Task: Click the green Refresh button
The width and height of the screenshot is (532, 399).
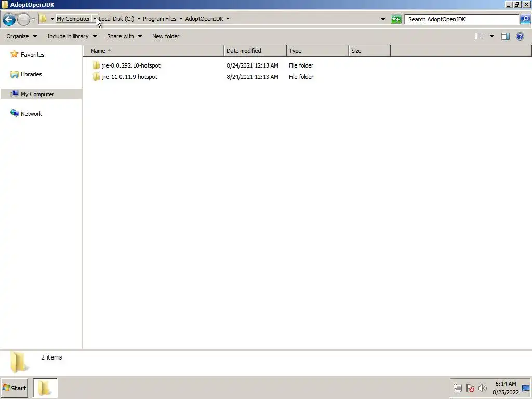Action: point(395,19)
